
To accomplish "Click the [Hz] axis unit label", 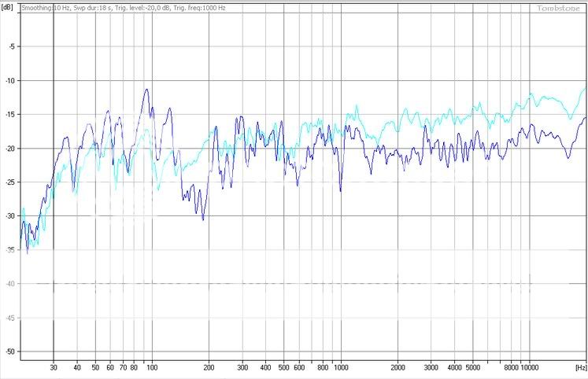I will [580, 366].
